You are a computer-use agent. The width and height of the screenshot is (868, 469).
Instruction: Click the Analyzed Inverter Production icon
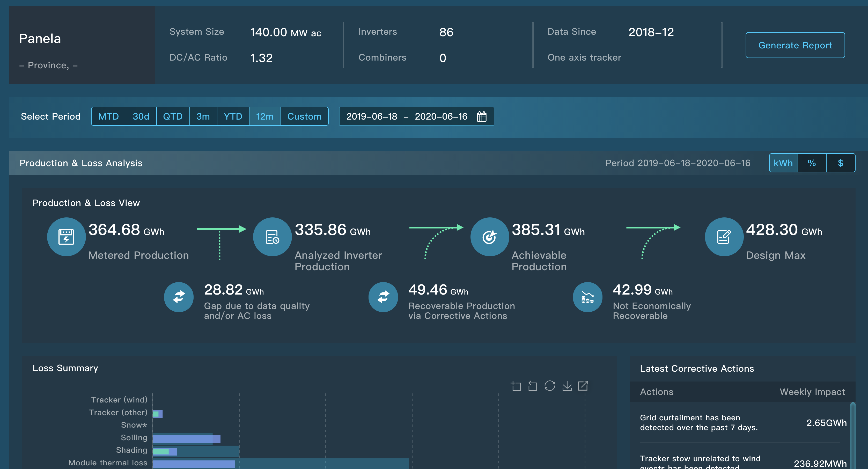point(272,237)
